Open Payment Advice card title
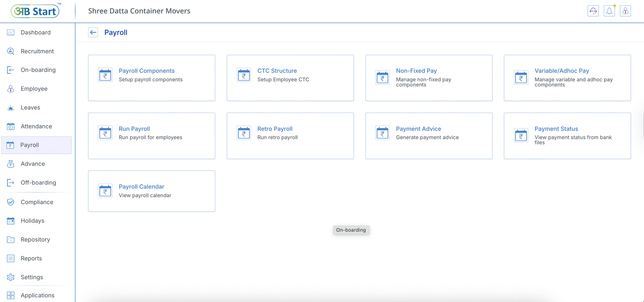The width and height of the screenshot is (644, 302). (418, 129)
